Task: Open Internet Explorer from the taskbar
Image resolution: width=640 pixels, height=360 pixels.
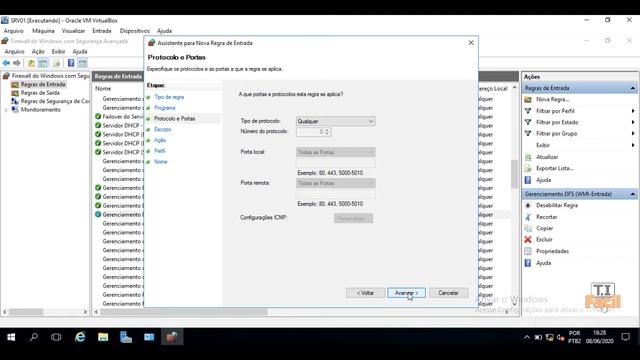Action: point(80,337)
